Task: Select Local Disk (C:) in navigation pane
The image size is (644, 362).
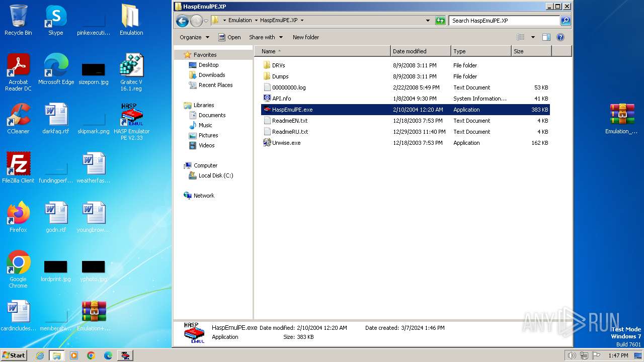Action: coord(215,175)
